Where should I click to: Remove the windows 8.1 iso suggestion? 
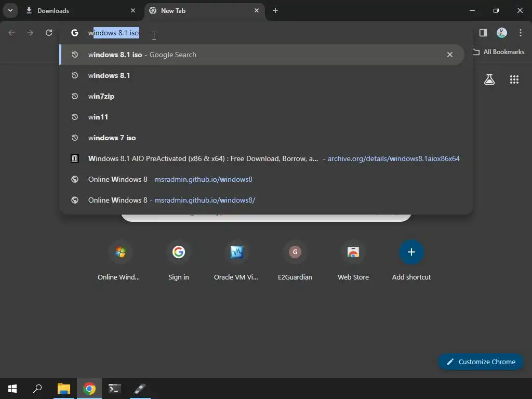(450, 55)
